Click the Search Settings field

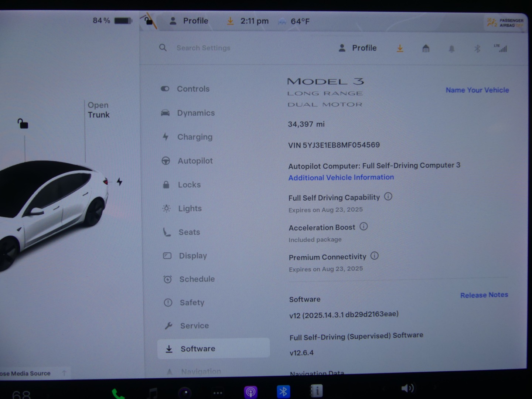(203, 48)
